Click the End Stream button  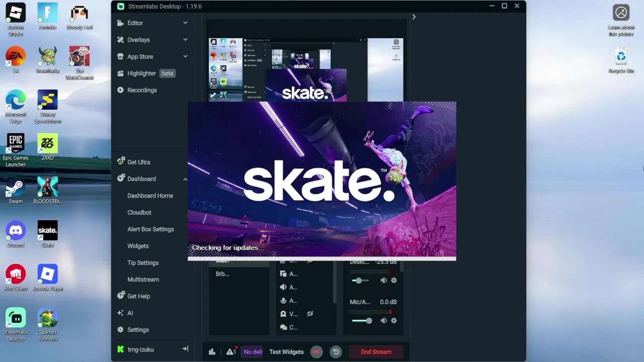tap(376, 352)
